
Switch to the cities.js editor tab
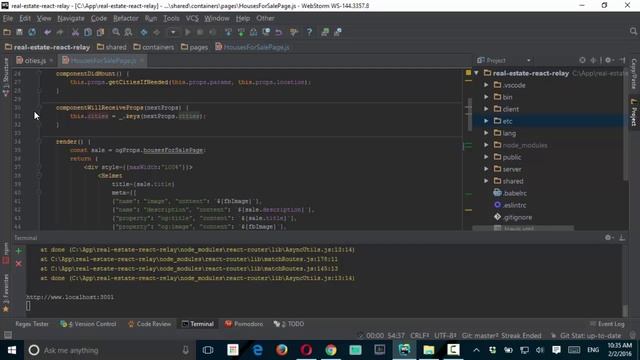(x=35, y=60)
